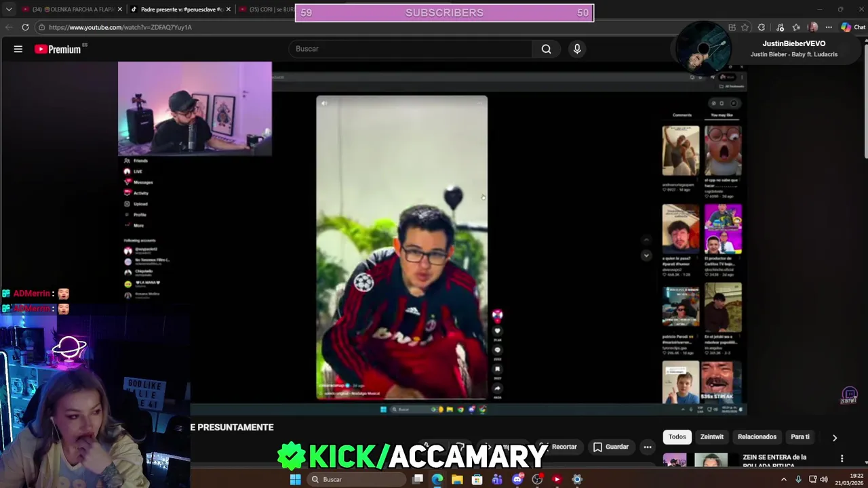Click the KICK/ACCAMARY overlay banner
The image size is (868, 488).
point(412,456)
